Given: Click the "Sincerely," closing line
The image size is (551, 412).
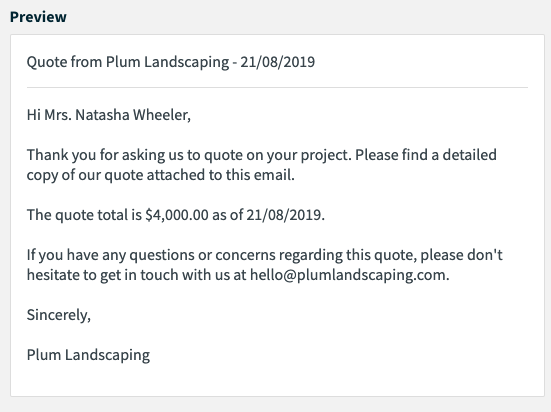Looking at the screenshot, I should click(x=59, y=315).
